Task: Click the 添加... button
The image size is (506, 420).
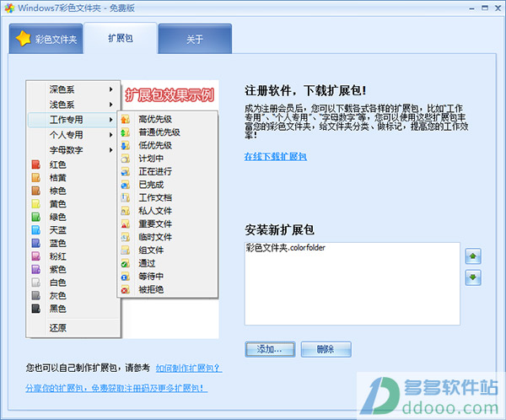Action: coord(270,349)
